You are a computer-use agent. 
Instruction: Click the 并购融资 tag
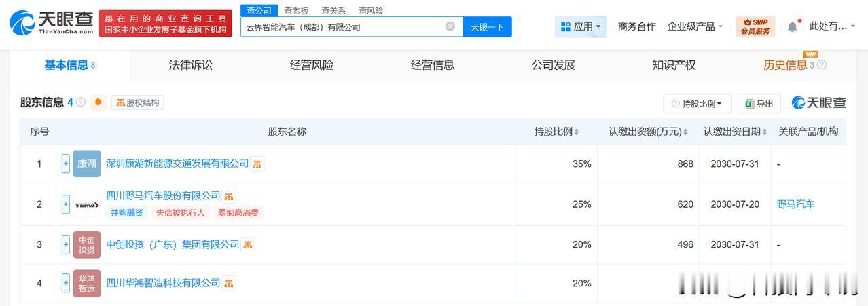click(x=126, y=212)
